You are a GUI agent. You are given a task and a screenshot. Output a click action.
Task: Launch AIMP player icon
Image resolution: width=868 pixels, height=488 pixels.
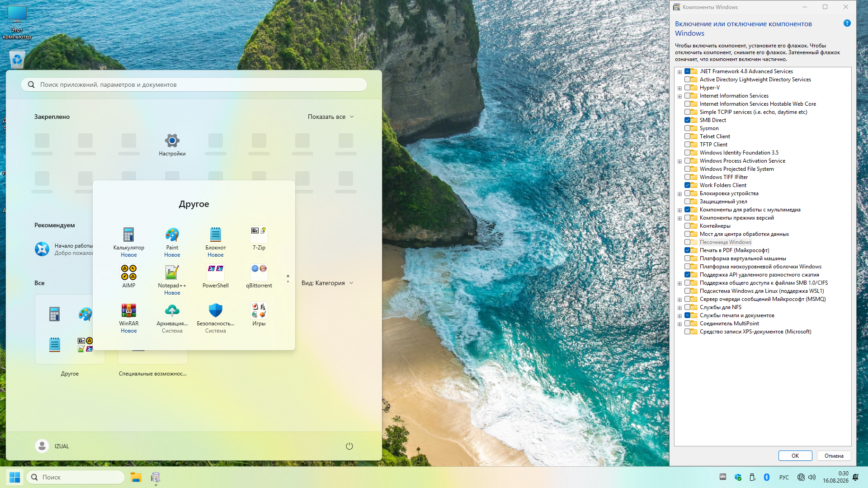click(129, 273)
